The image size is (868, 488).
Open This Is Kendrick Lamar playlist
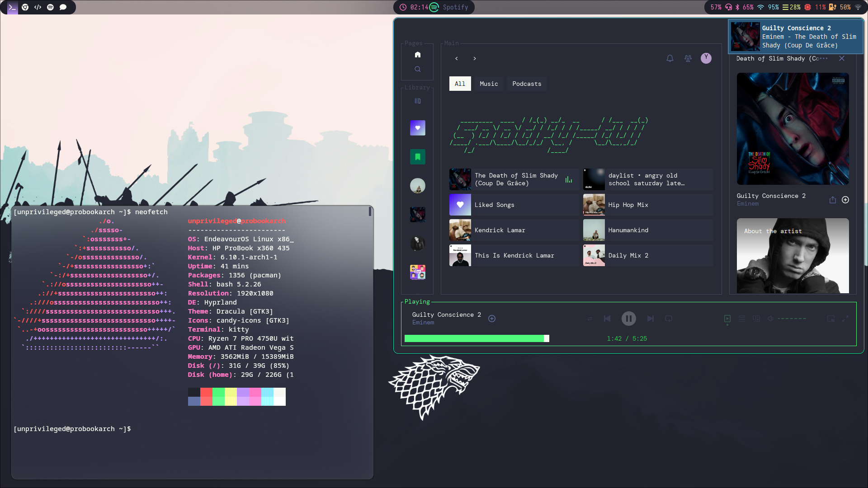tap(513, 255)
